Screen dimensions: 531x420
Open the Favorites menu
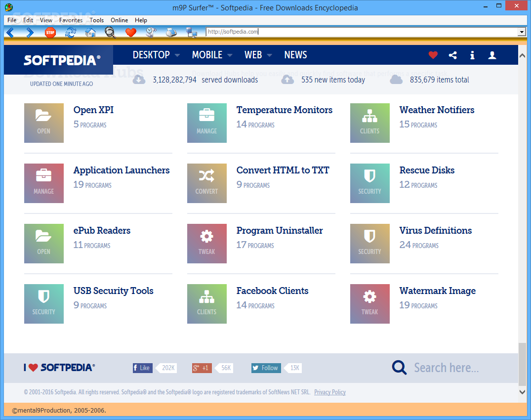coord(71,20)
